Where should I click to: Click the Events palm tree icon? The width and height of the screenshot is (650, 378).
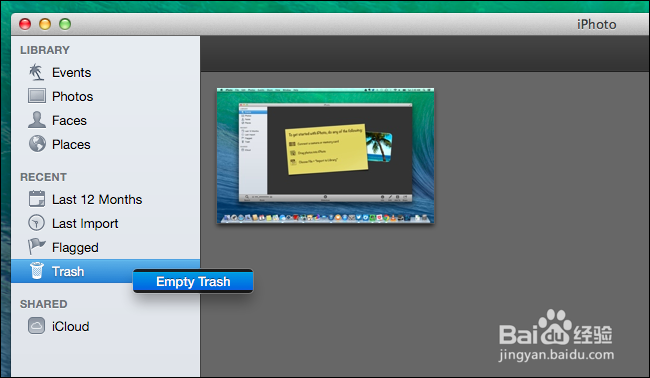coord(36,72)
